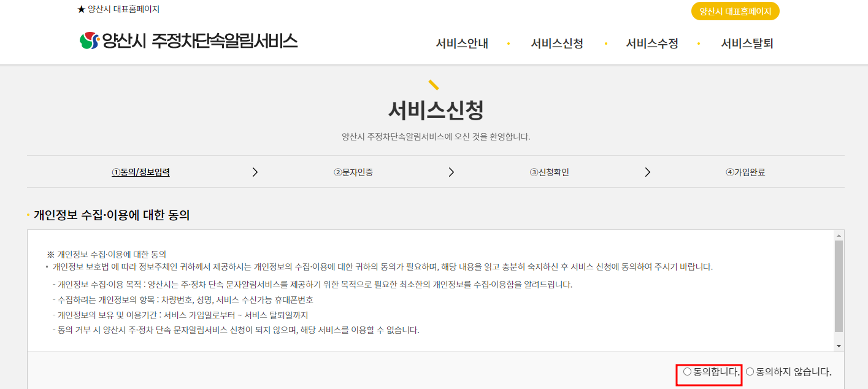
Task: Click the yellow dot before 개인정보 수집·이용 heading
Action: click(27, 215)
